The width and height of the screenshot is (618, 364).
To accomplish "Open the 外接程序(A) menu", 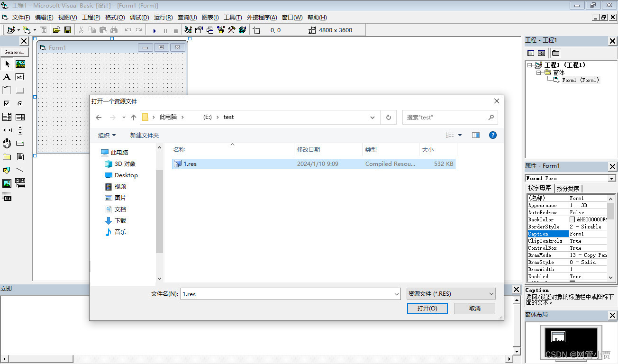I will click(262, 18).
